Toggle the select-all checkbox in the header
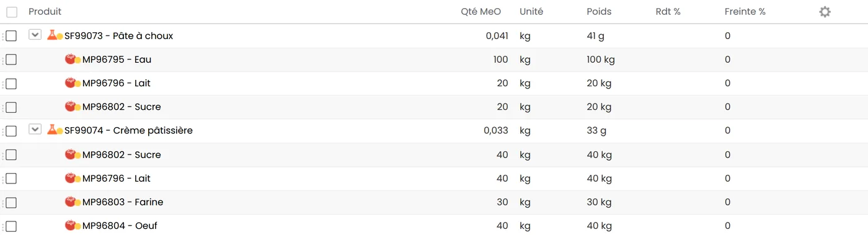Image resolution: width=868 pixels, height=235 pixels. [x=12, y=12]
